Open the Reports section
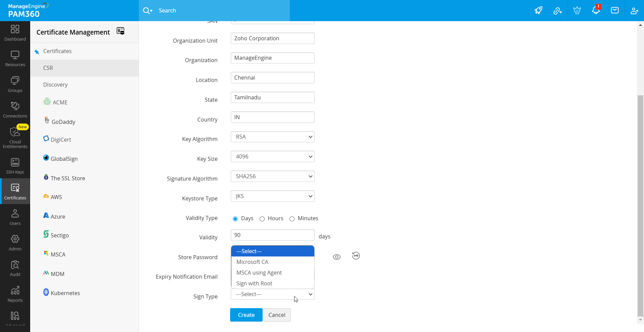 15,294
